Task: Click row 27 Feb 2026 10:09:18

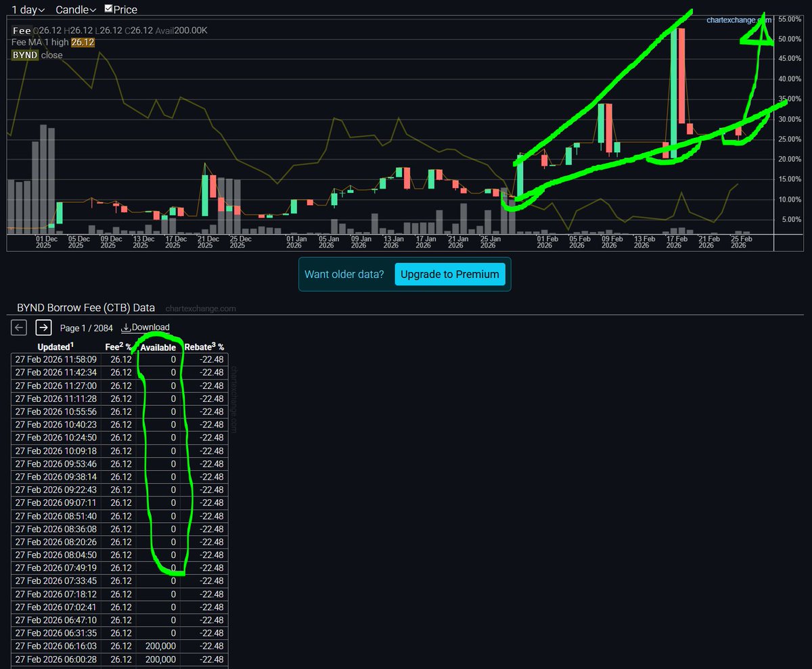Action: pyautogui.click(x=120, y=451)
